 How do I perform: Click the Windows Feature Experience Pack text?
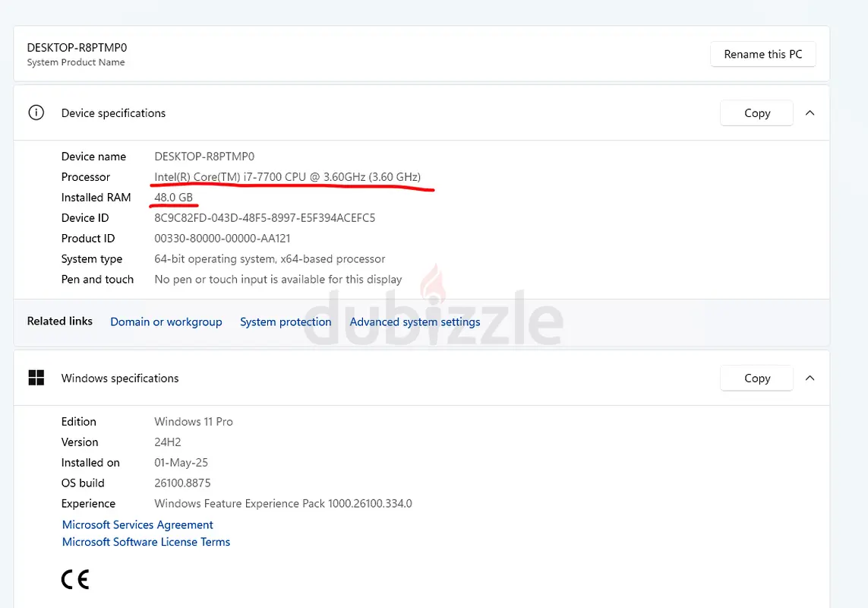282,504
